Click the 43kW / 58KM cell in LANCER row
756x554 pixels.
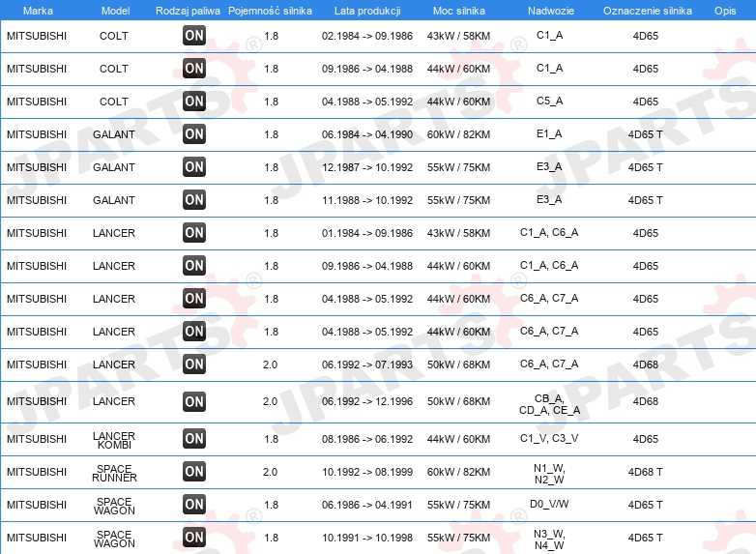458,233
